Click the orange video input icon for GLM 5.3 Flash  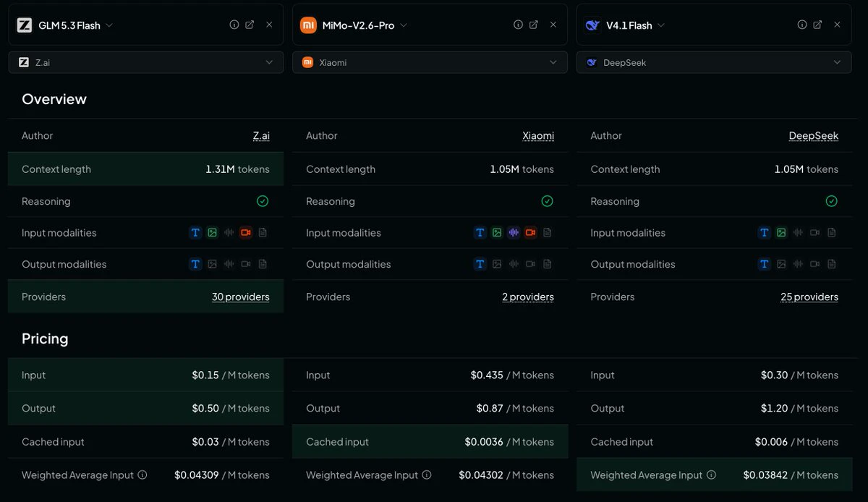(246, 233)
